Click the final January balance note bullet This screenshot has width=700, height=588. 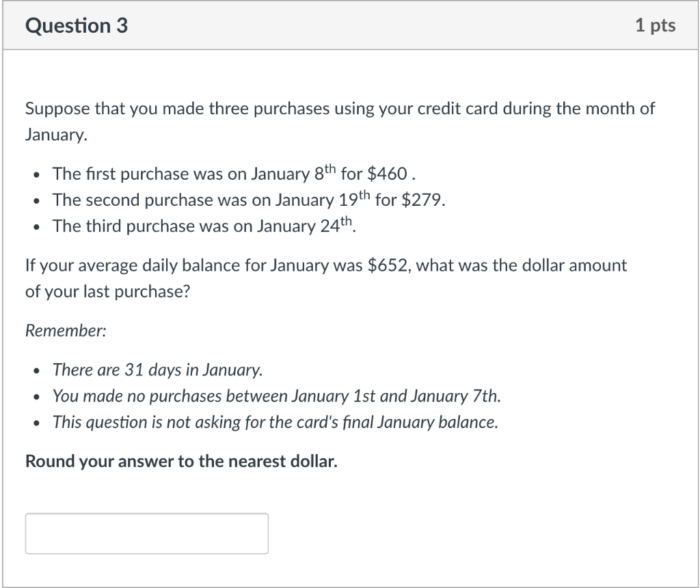[x=273, y=422]
